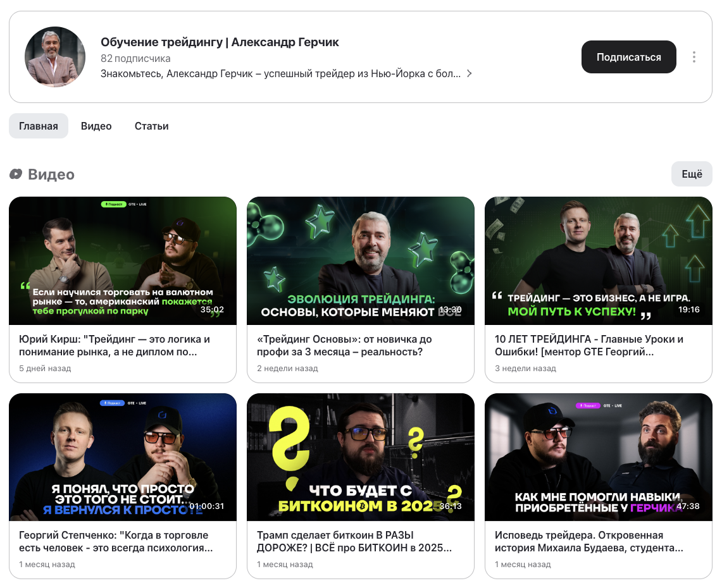Open the Что будет с биткоином thumbnail
The image size is (722, 588).
361,457
